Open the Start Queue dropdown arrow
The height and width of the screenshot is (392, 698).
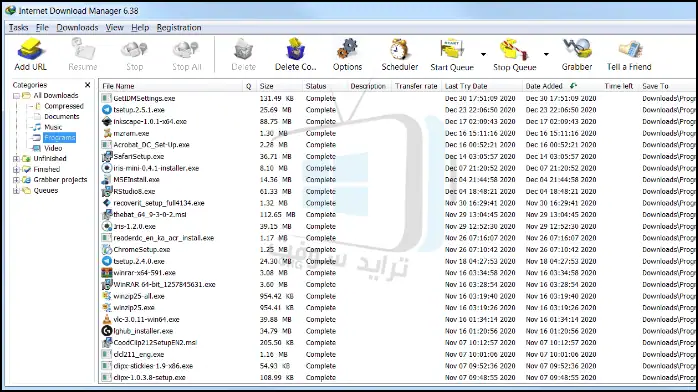click(x=483, y=54)
